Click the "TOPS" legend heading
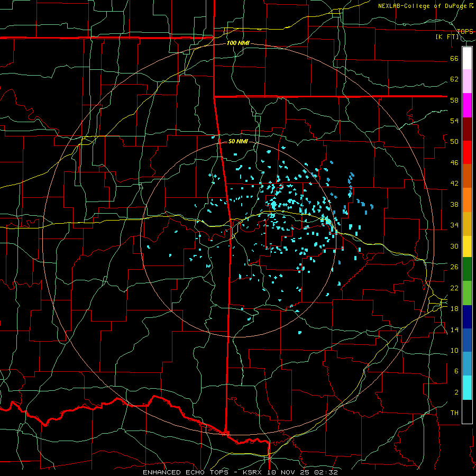 pyautogui.click(x=465, y=31)
